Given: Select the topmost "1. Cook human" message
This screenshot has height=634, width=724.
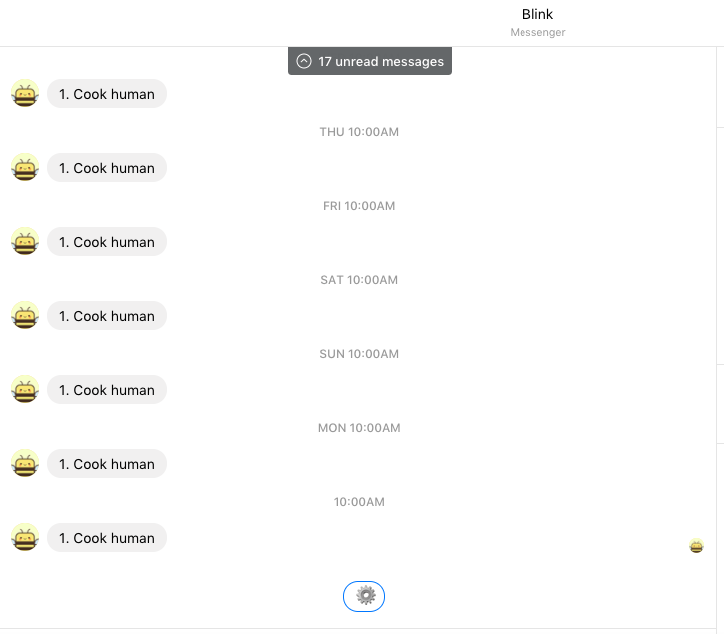Looking at the screenshot, I should 107,94.
